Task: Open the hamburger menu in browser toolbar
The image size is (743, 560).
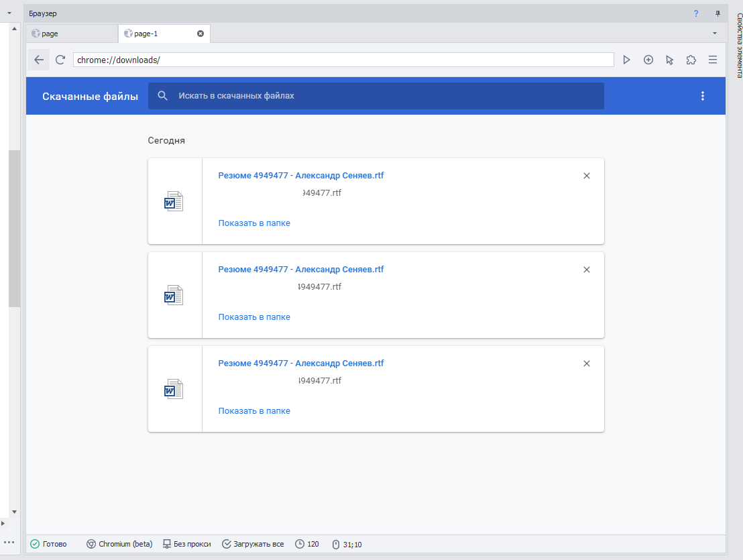Action: coord(713,60)
